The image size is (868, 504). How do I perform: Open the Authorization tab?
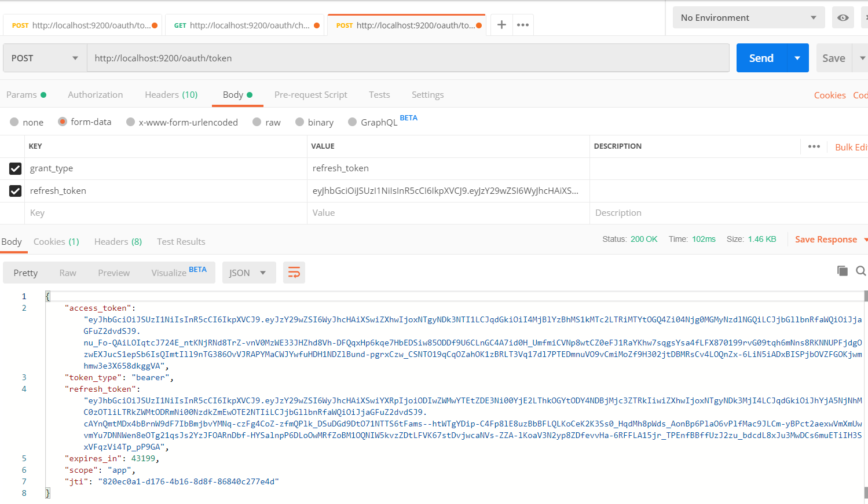tap(96, 95)
